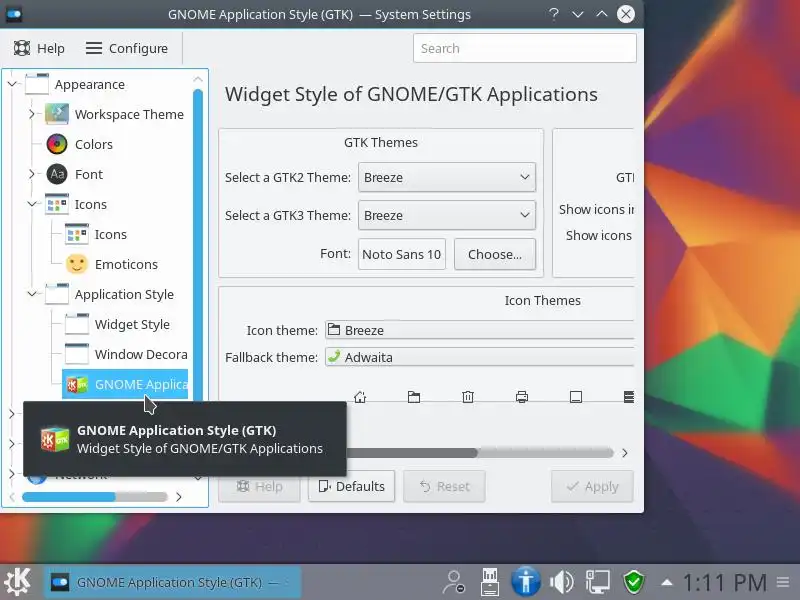Viewport: 800px width, 600px height.
Task: Click the Noto Sans 10 font field
Action: point(402,254)
